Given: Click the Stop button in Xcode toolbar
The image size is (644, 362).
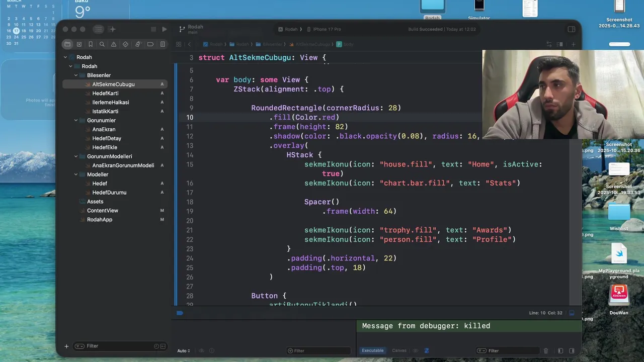Looking at the screenshot, I should click(153, 29).
